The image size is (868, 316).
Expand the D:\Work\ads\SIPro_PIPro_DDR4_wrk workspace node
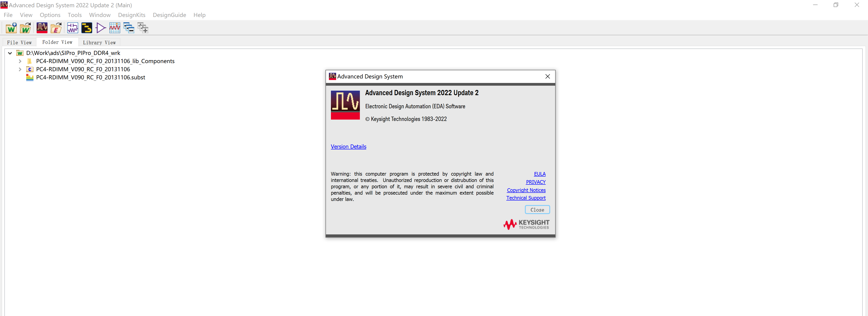(x=10, y=53)
